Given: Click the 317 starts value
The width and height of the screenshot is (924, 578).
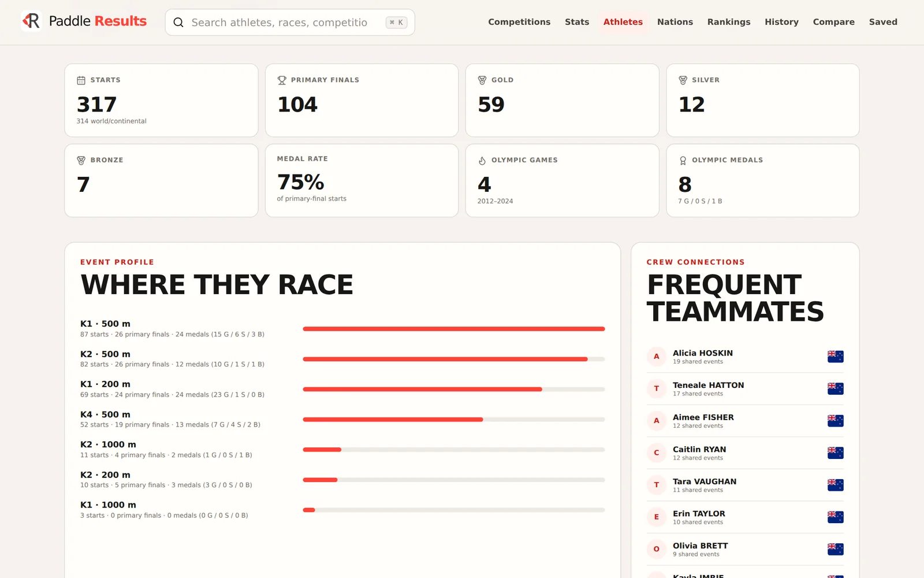Looking at the screenshot, I should [x=96, y=105].
